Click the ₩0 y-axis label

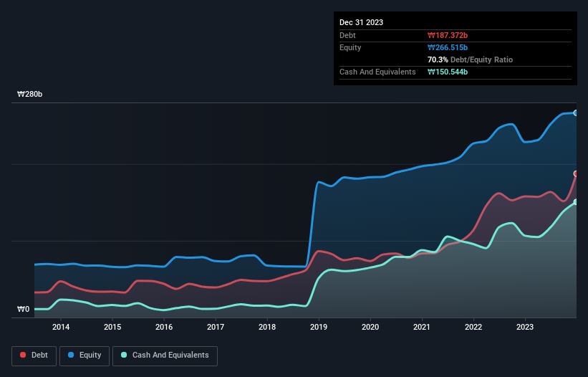(x=23, y=309)
